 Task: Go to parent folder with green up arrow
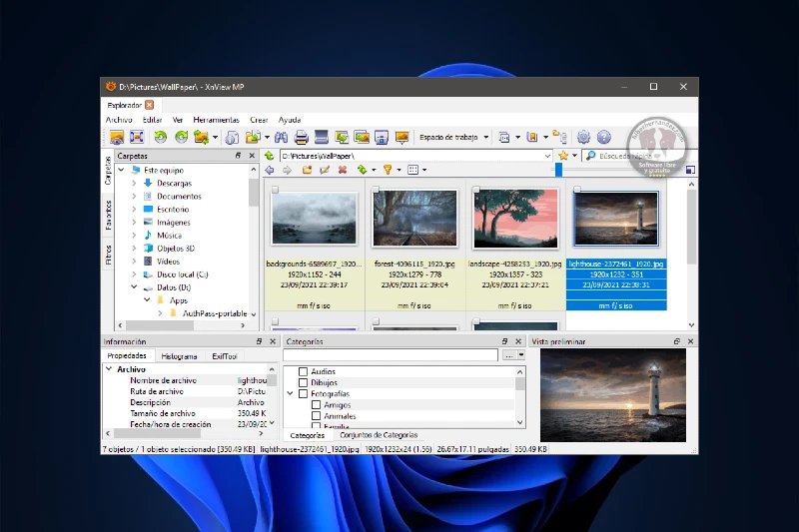pos(269,156)
